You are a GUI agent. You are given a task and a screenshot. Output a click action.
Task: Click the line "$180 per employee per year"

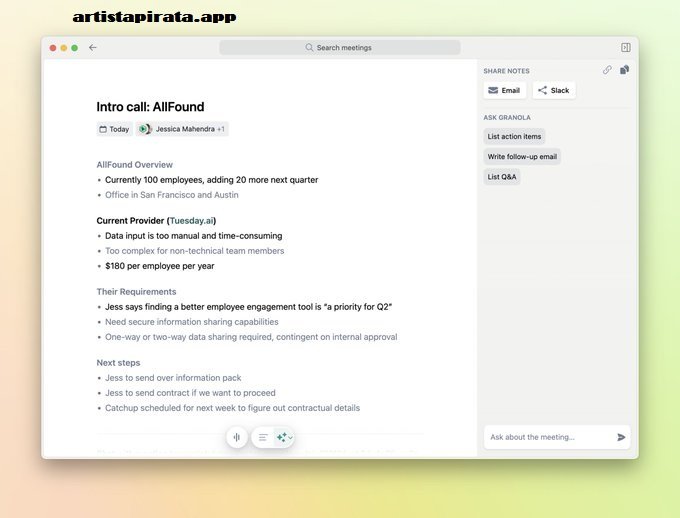(x=160, y=266)
